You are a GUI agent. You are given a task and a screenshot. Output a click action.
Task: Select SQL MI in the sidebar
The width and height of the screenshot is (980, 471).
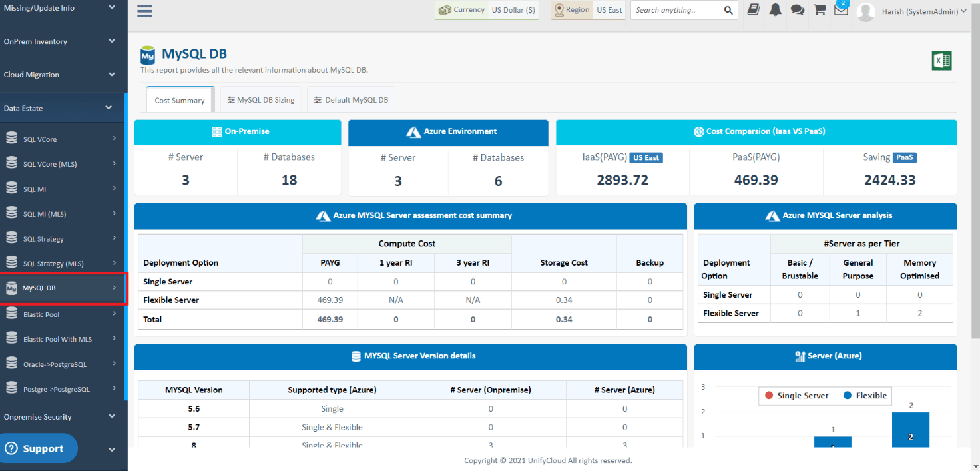[63, 189]
